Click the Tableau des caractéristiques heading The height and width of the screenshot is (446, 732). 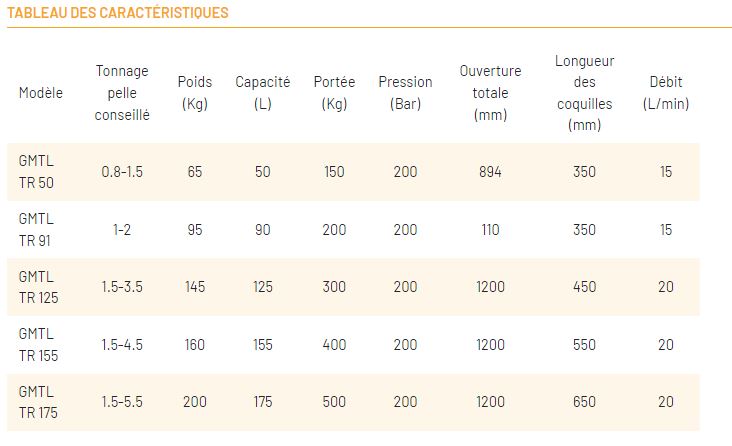pos(118,13)
